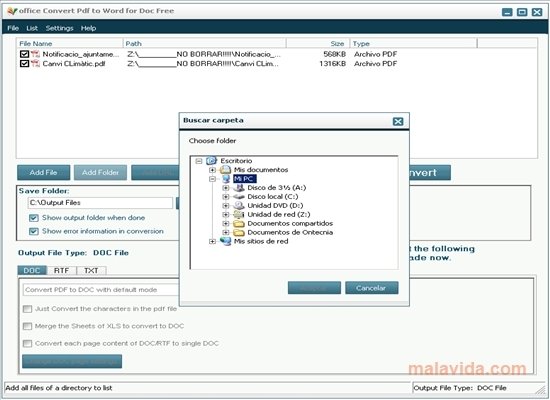Click the PDF icon beside Notificacio_ajuntame
Screen dimensions: 550x400
pos(35,54)
